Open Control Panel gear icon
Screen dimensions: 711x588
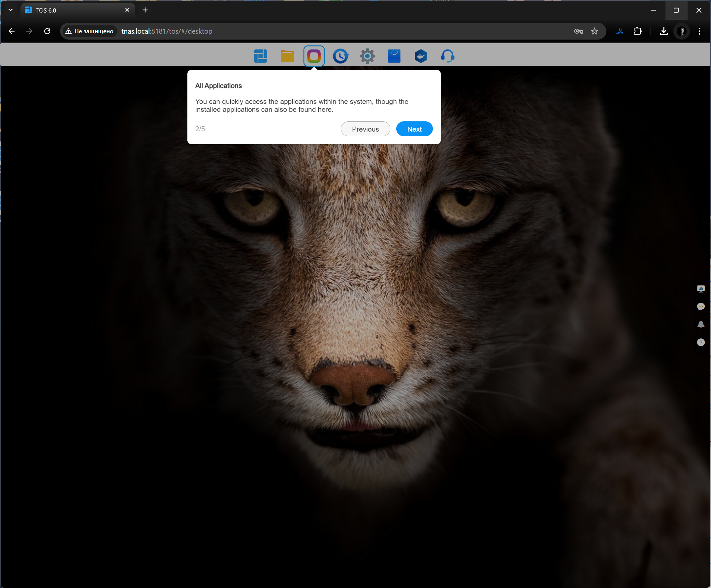point(367,56)
